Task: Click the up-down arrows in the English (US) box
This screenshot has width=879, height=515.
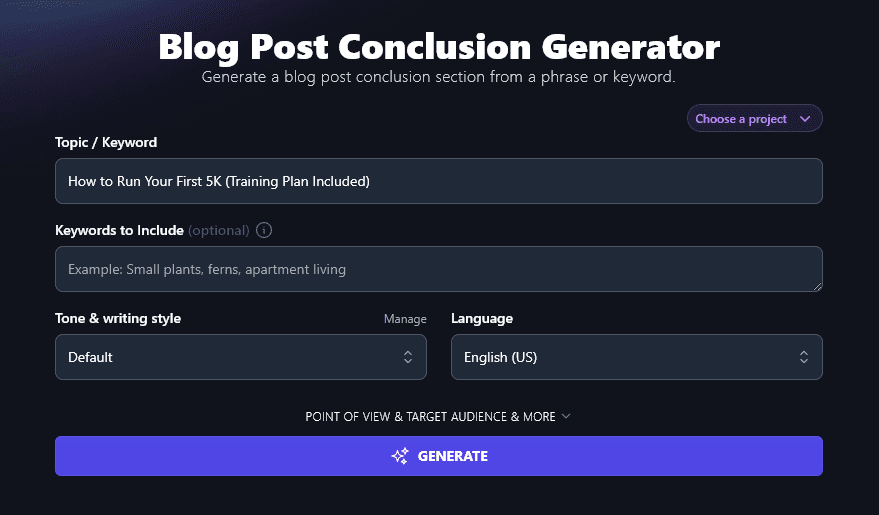Action: click(804, 357)
